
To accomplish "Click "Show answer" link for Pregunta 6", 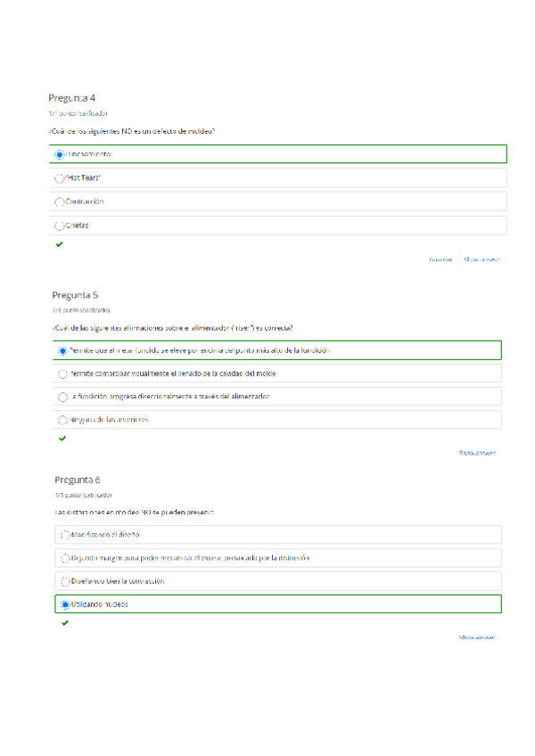I will pyautogui.click(x=477, y=637).
